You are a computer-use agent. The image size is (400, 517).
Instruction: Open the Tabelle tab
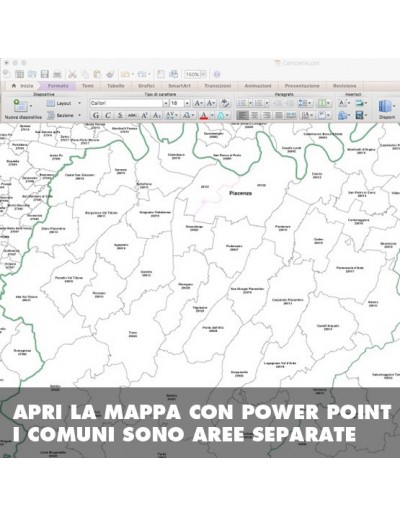[x=116, y=86]
